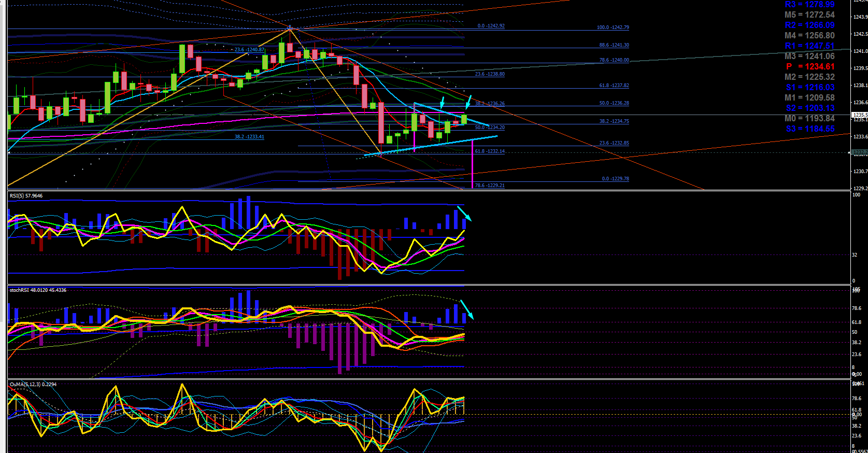868x453 pixels.
Task: Click the R1 resistance pivot label
Action: point(809,46)
